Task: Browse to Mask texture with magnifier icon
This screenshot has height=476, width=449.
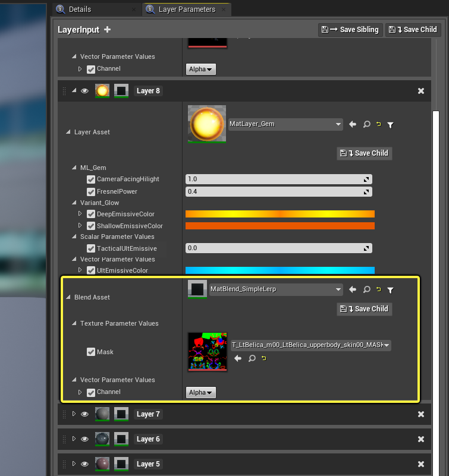Action: (x=252, y=358)
